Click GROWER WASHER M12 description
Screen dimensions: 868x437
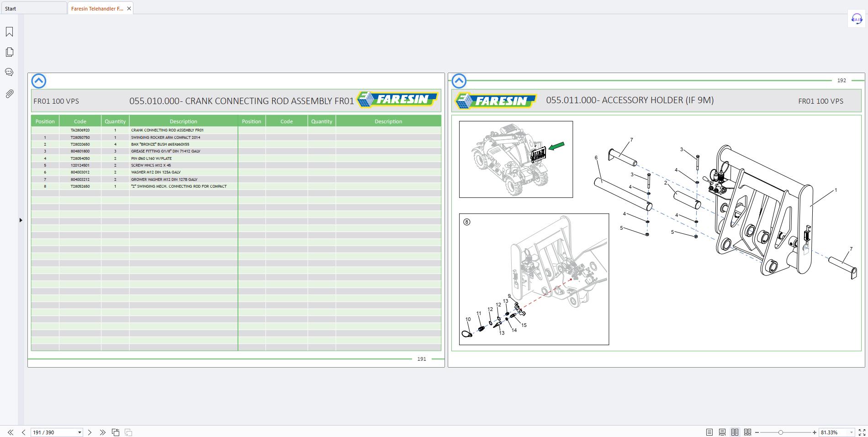click(x=164, y=179)
